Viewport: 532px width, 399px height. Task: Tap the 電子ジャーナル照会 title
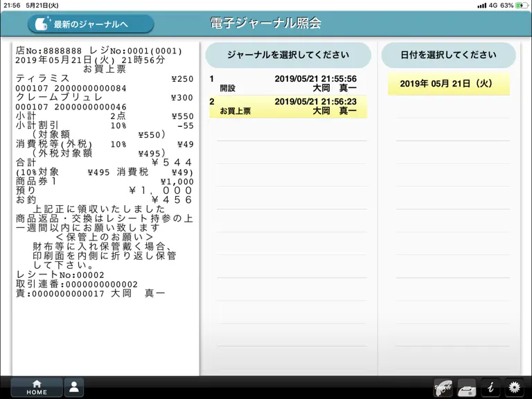click(266, 23)
